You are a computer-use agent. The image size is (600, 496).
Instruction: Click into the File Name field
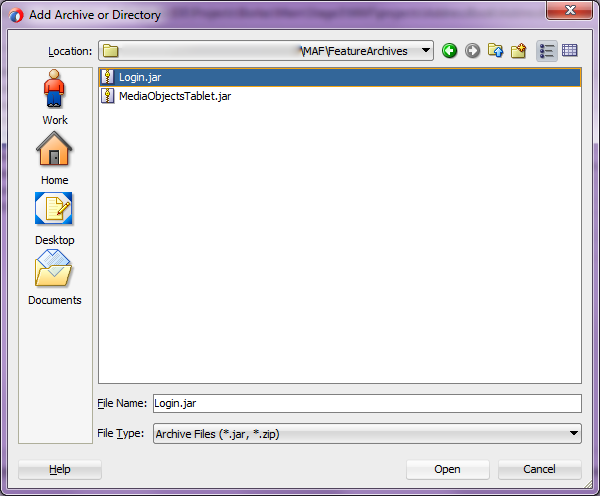[367, 403]
